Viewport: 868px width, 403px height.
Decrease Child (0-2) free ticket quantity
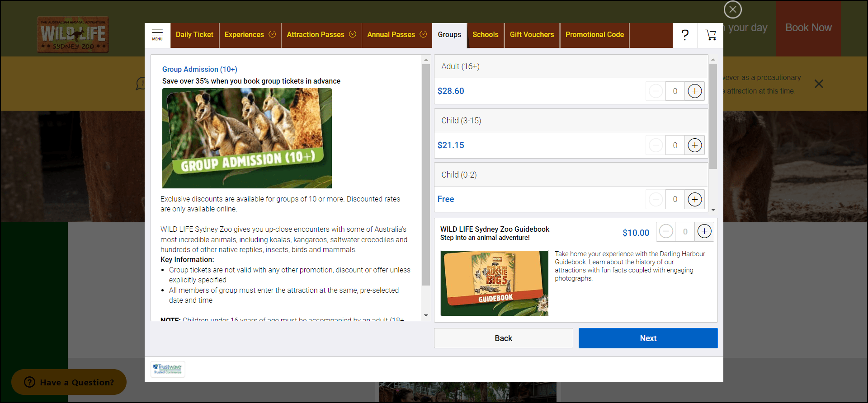(x=656, y=199)
